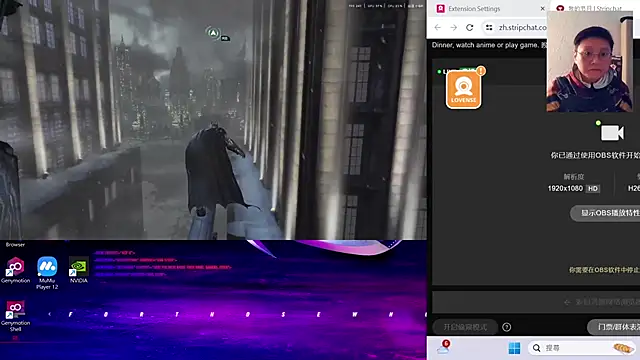This screenshot has width=640, height=360.
Task: Go forward in browser history
Action: (453, 27)
